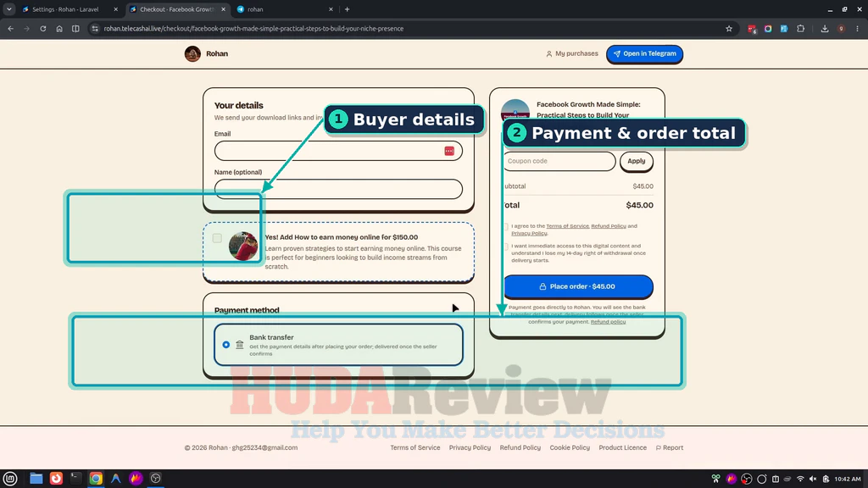868x488 pixels.
Task: Click the Rohan store name in header
Action: [x=217, y=53]
